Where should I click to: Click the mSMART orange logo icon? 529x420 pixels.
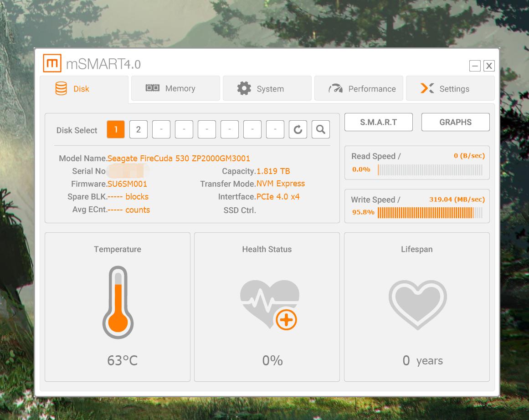(x=52, y=63)
